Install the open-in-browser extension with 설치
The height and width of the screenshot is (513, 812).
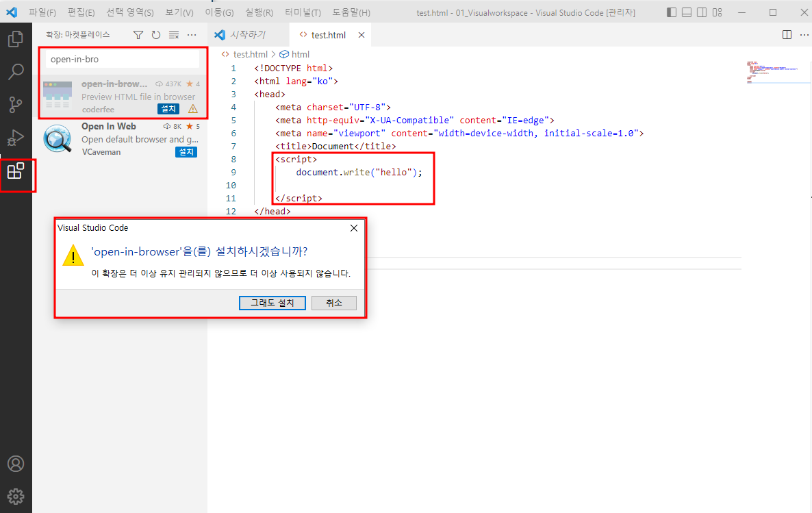click(168, 109)
